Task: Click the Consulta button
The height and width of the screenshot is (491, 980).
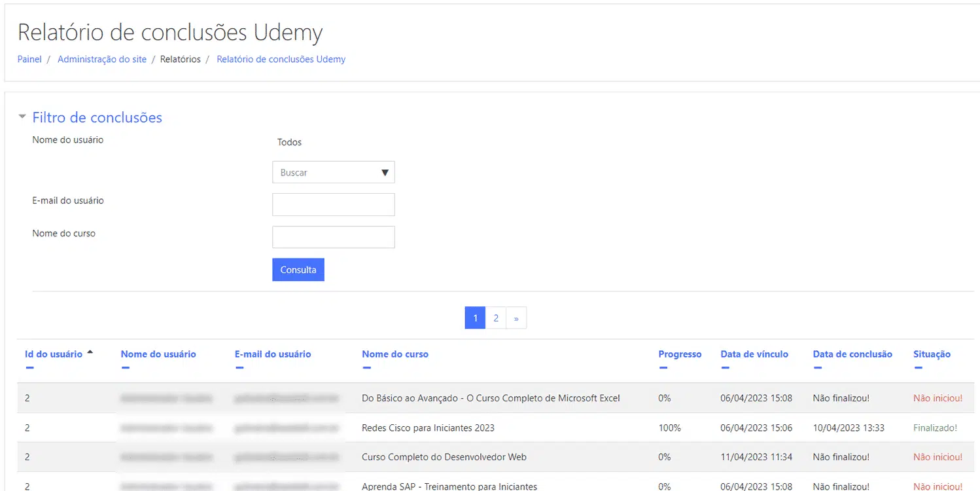Action: (298, 270)
